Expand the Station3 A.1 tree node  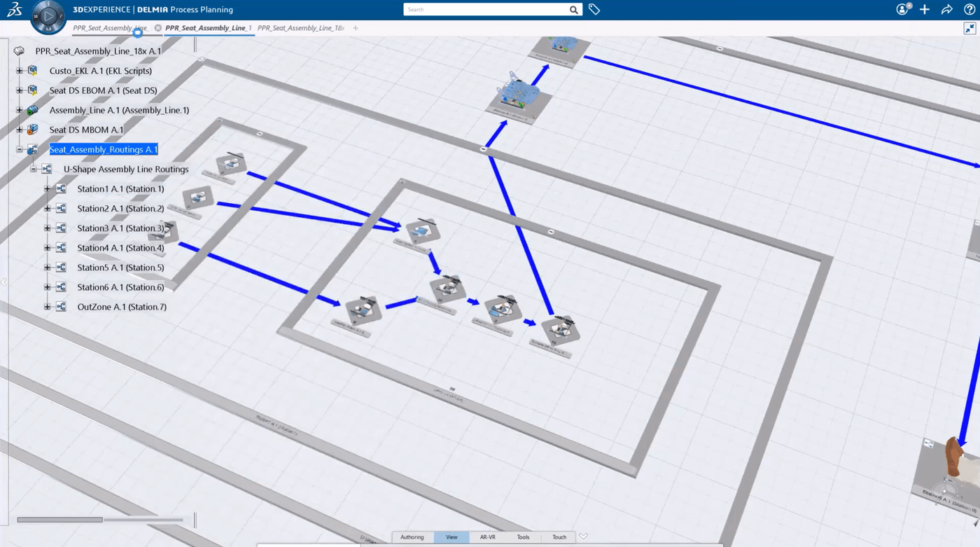click(46, 228)
